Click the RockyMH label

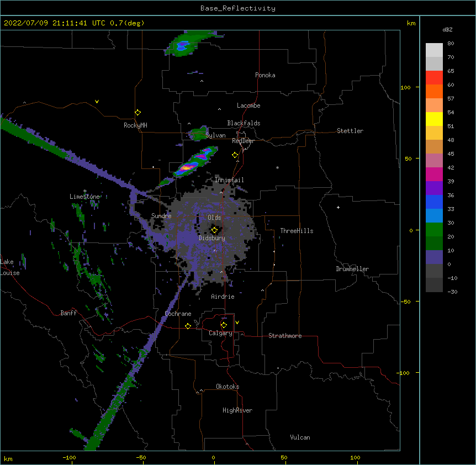135,125
